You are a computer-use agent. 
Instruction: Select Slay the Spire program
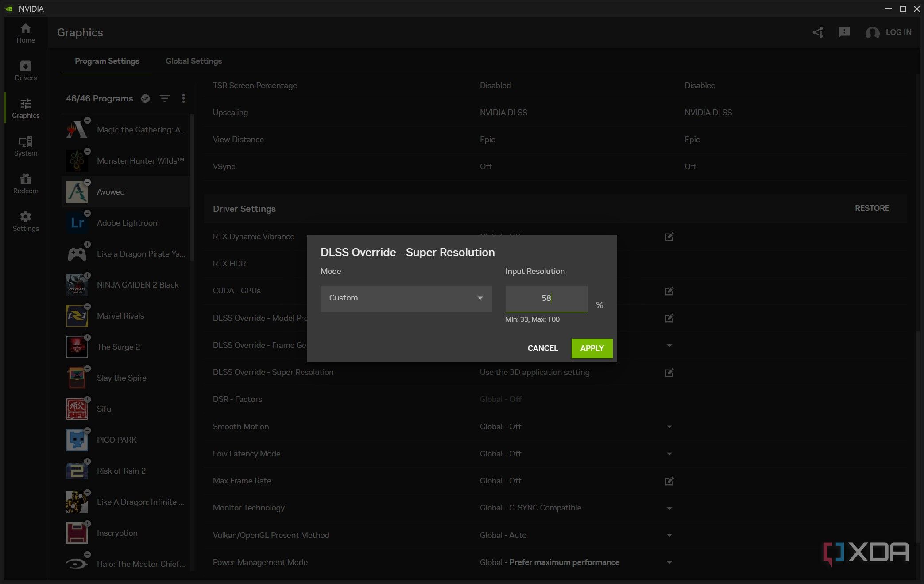[x=126, y=378]
